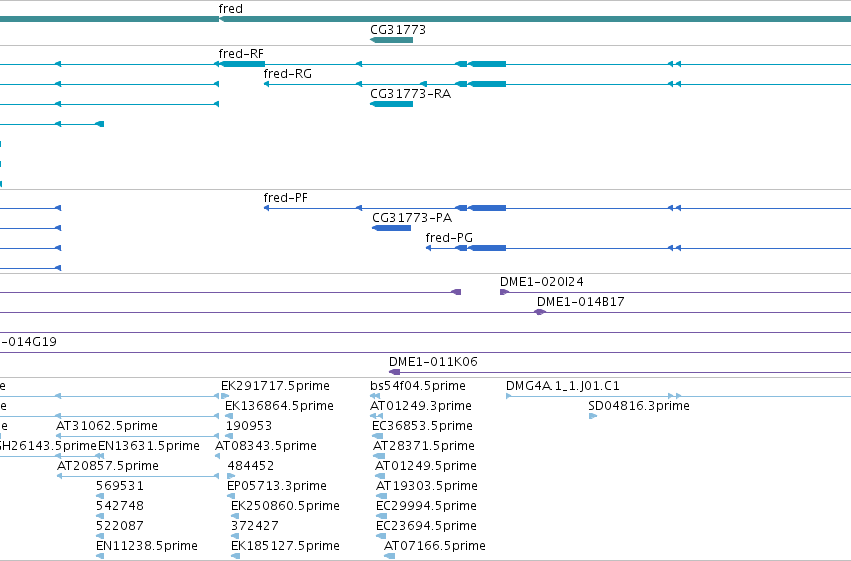Select EST EC23694.5prime
851x561 pixels.
pyautogui.click(x=427, y=526)
